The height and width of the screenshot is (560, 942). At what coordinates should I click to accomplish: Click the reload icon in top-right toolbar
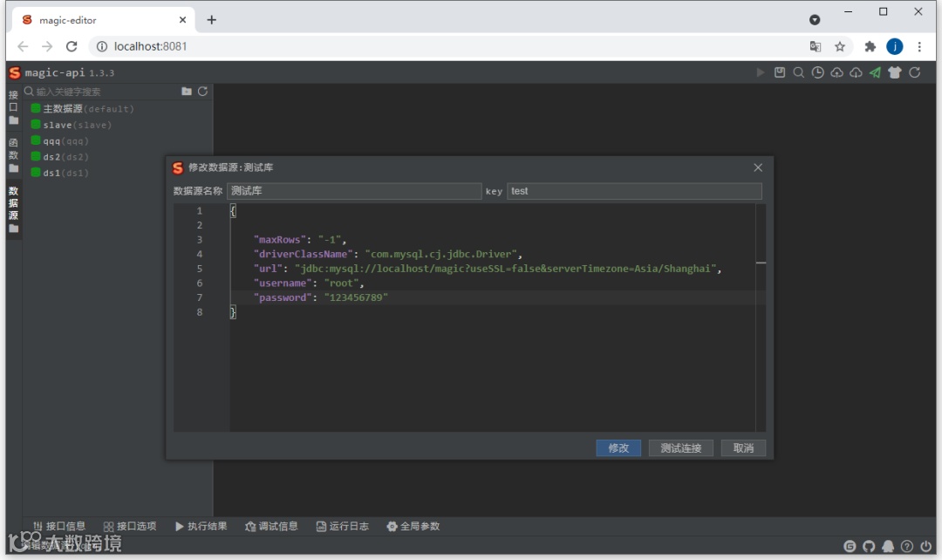(x=914, y=72)
